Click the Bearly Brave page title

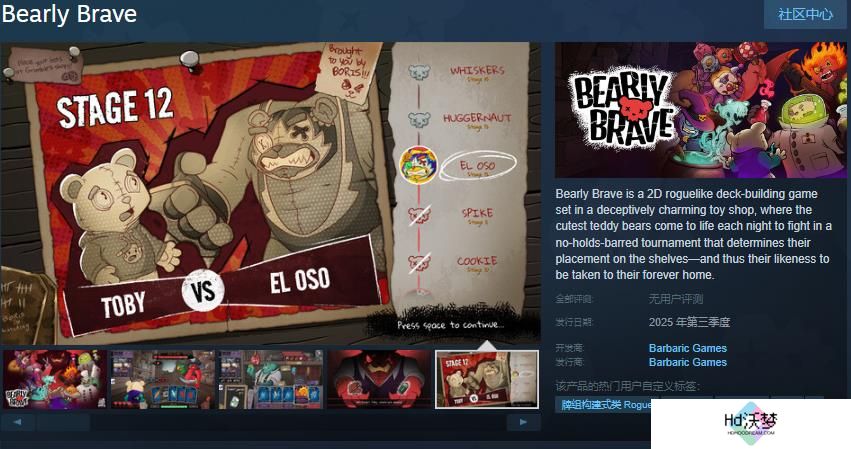[x=69, y=14]
